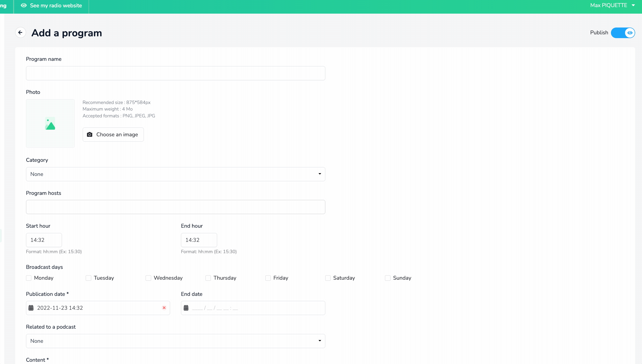Click the back arrow beside Add a program

click(x=20, y=33)
